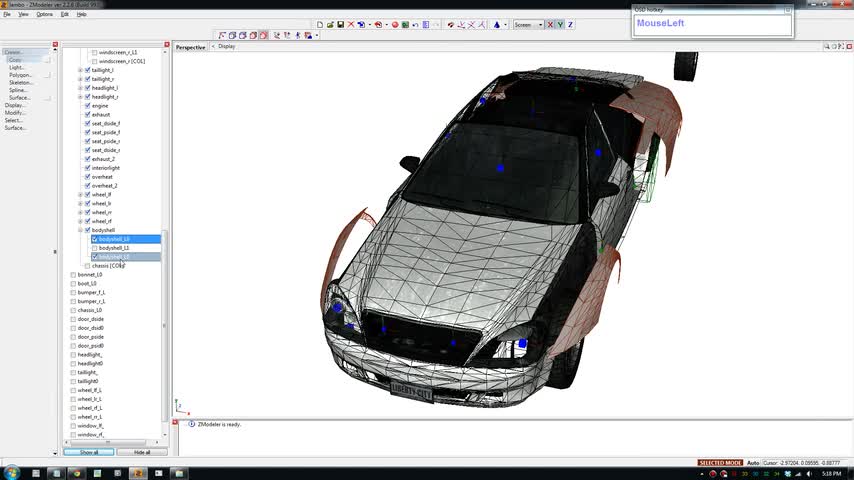Image resolution: width=854 pixels, height=480 pixels.
Task: Click the Hide all button
Action: (142, 452)
